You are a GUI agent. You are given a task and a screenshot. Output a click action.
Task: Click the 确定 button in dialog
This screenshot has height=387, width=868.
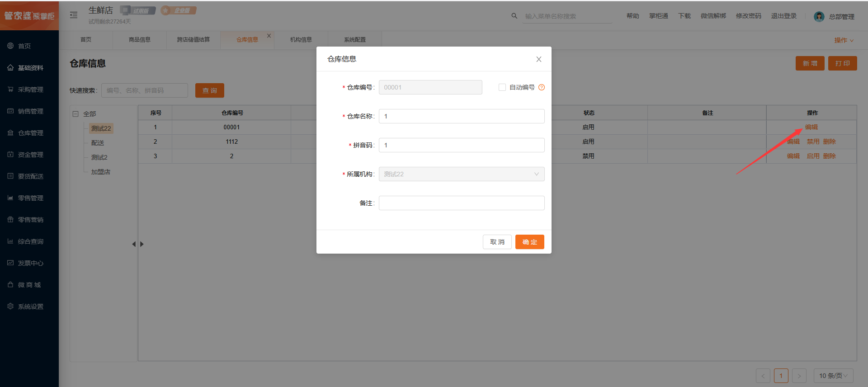click(x=529, y=242)
